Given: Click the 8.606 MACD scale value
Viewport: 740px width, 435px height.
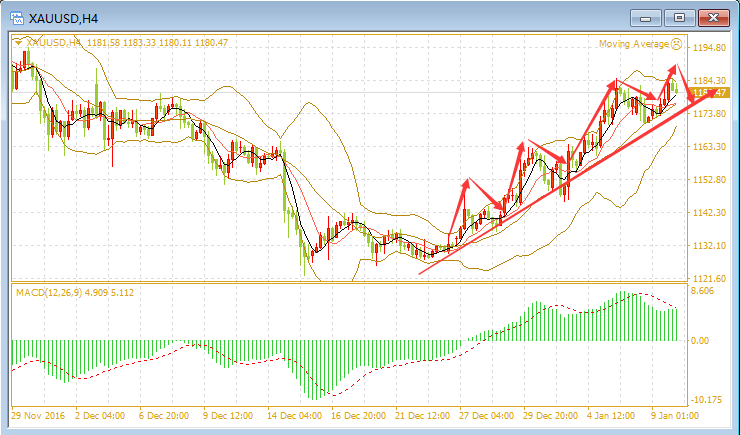Looking at the screenshot, I should tap(703, 291).
